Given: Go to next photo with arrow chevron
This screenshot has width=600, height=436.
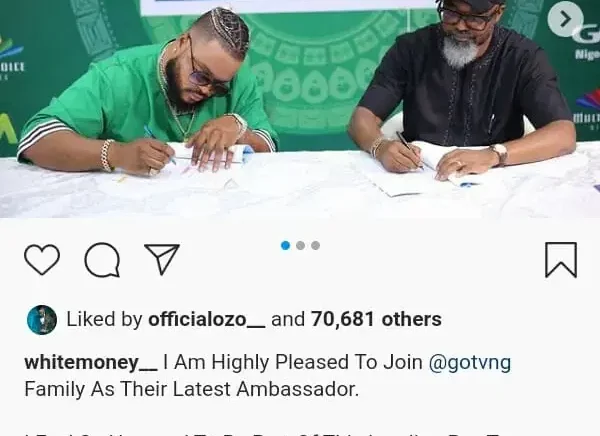Looking at the screenshot, I should pos(565,19).
